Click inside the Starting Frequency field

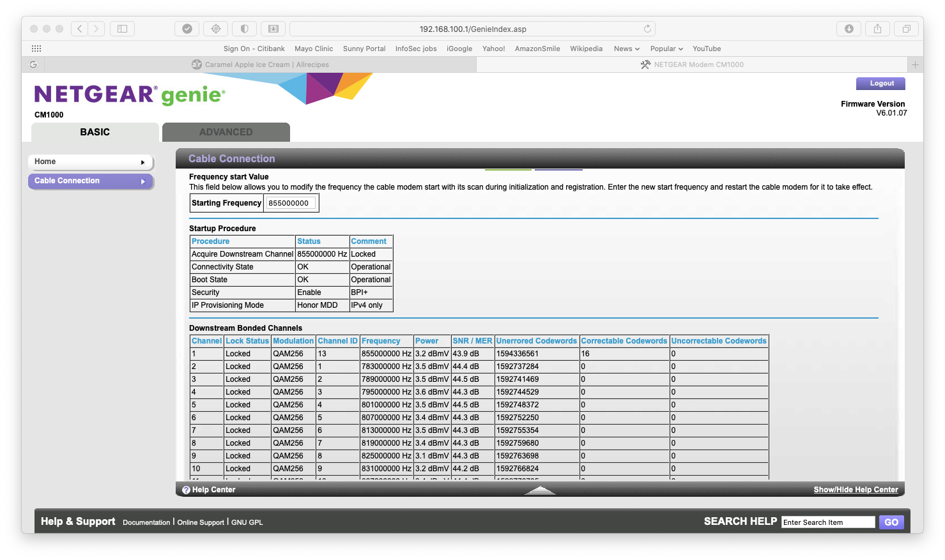[291, 202]
